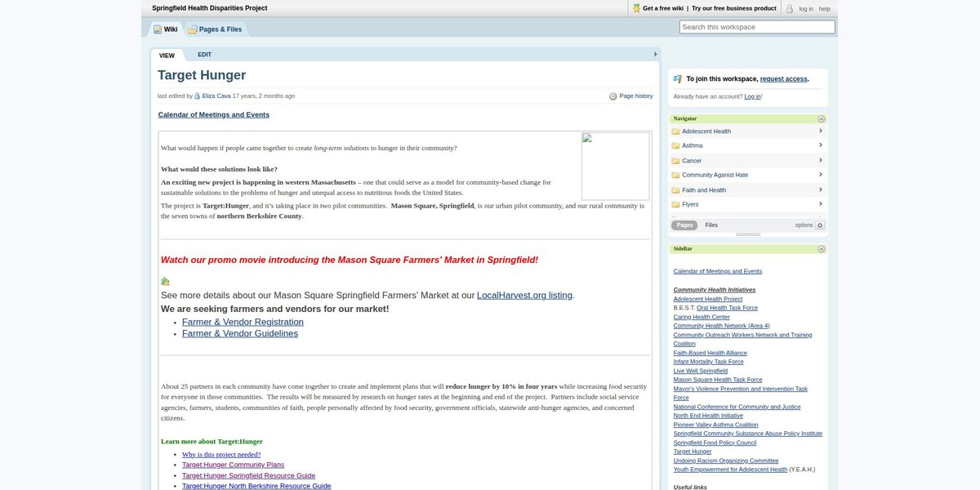The height and width of the screenshot is (490, 980).
Task: Open the Pages & Files tab
Action: point(216,29)
